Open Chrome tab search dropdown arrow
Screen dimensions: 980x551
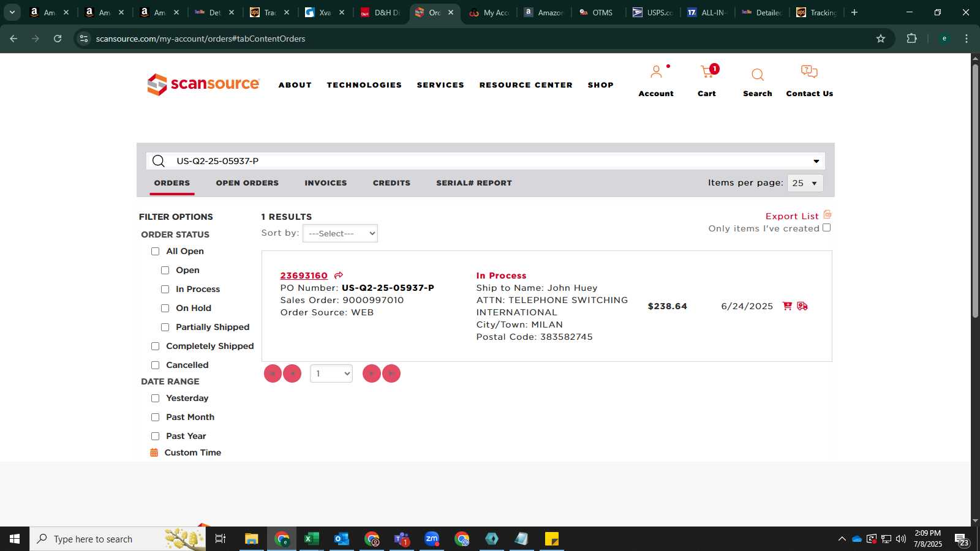point(12,12)
